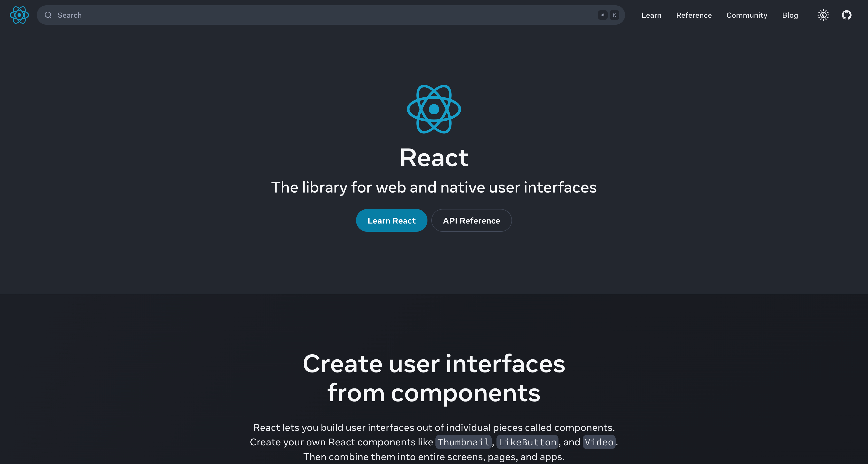This screenshot has width=868, height=464.
Task: Click the magnifying glass search icon
Action: click(x=48, y=15)
